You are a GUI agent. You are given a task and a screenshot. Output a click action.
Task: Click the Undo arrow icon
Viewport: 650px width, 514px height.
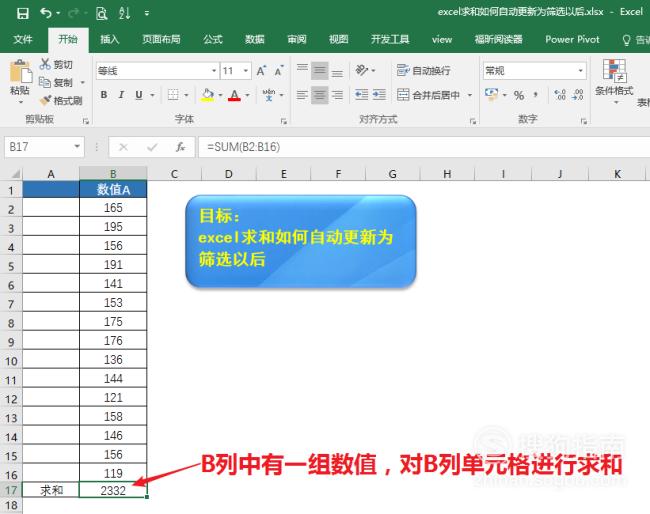coord(46,13)
